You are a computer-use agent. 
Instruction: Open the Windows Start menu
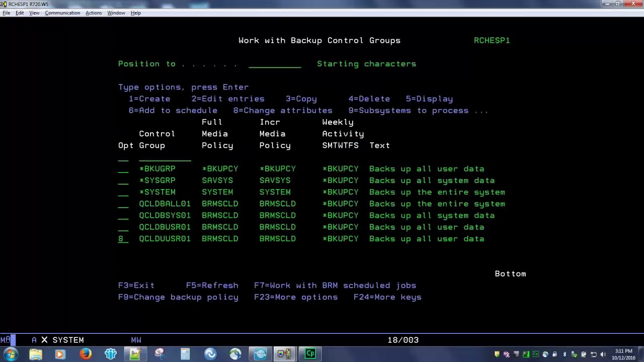coord(10,354)
